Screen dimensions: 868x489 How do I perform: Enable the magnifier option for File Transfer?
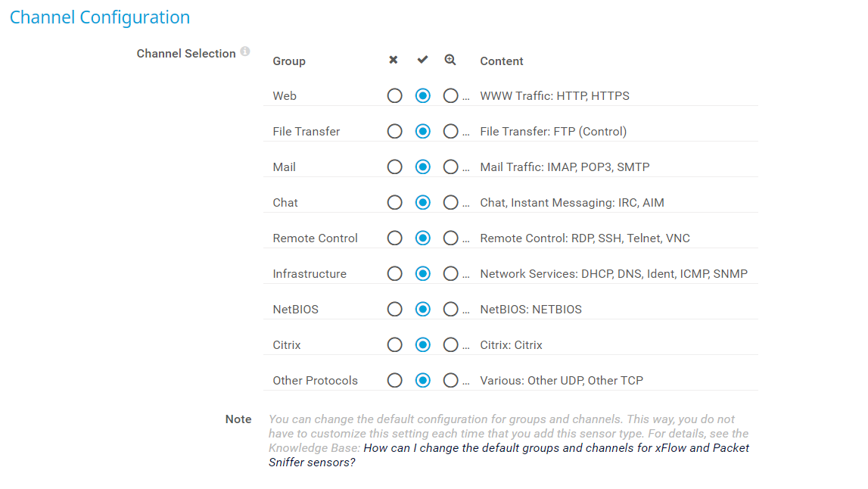[450, 131]
